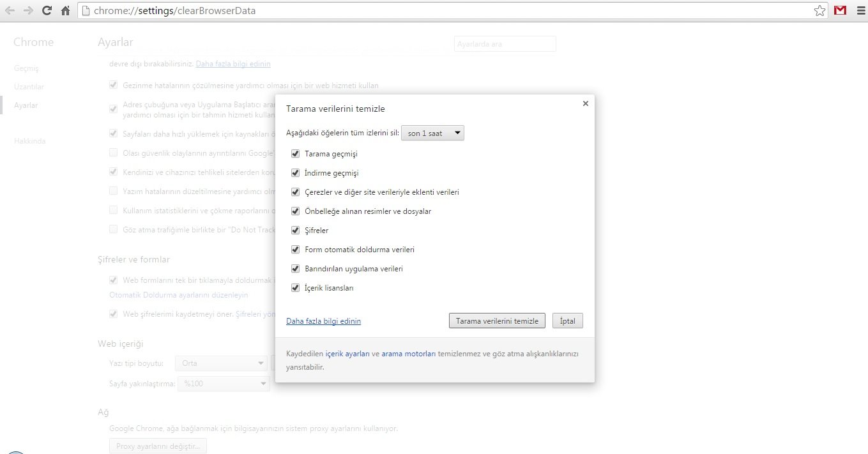Uncheck Önbelleğe alınan resimler ve dosyalar
This screenshot has height=454, width=868.
click(295, 211)
